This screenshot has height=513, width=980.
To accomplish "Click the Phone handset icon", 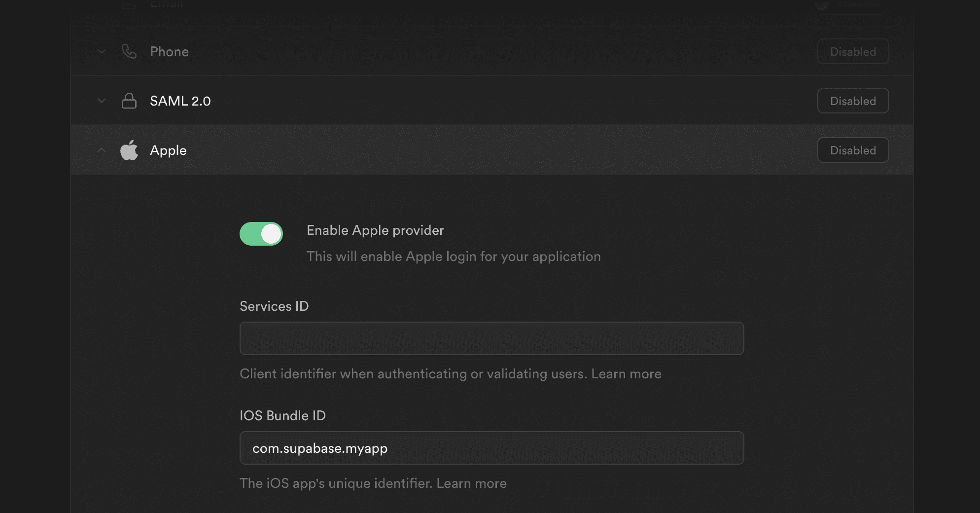I will pyautogui.click(x=129, y=51).
